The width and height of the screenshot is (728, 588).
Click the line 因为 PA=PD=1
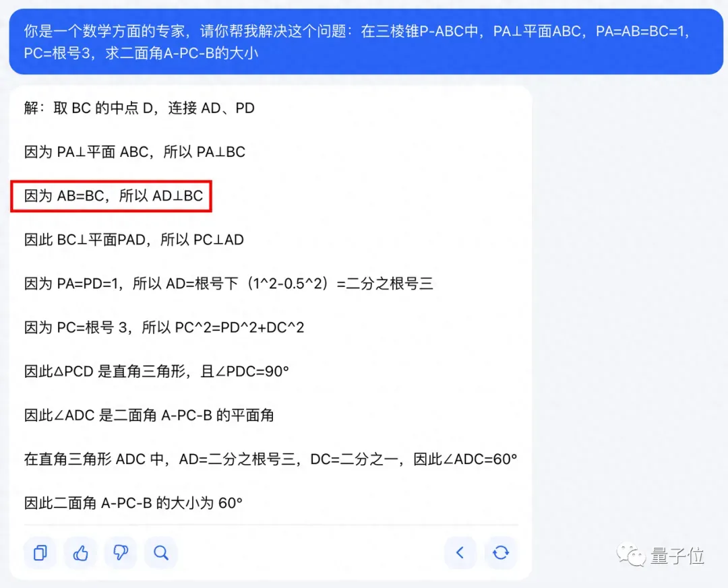229,283
